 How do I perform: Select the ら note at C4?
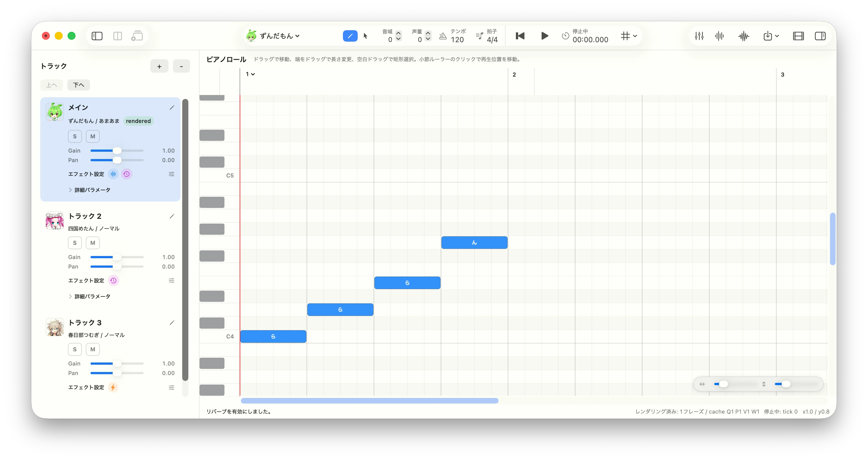[273, 336]
